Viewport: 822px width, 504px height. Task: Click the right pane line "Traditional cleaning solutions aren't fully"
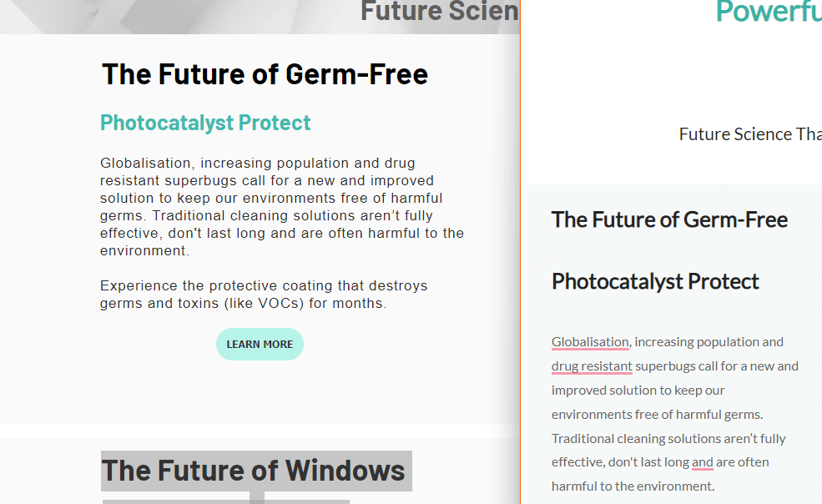click(668, 438)
